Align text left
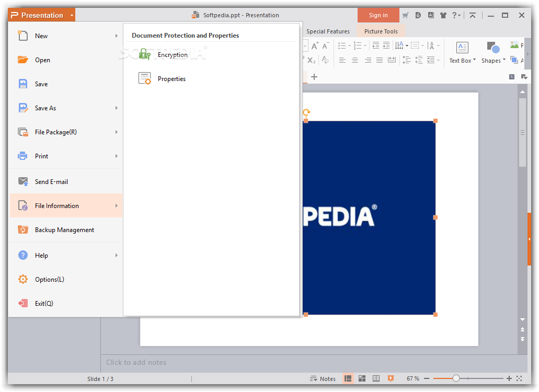This screenshot has height=392, width=539. 342,61
